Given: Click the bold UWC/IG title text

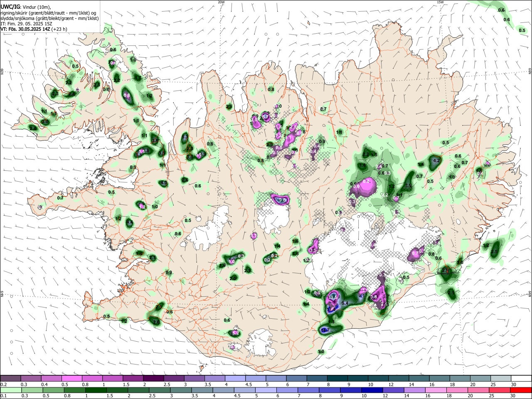Looking at the screenshot, I should pyautogui.click(x=10, y=6).
